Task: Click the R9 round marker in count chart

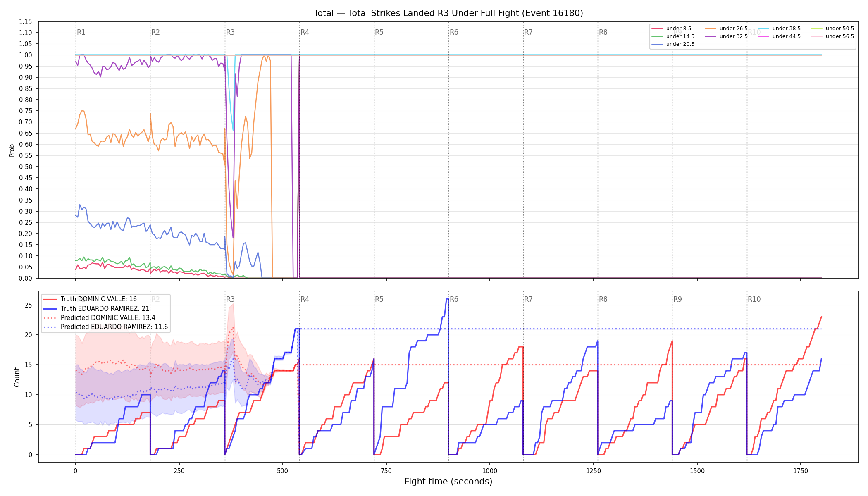Action: pos(677,299)
